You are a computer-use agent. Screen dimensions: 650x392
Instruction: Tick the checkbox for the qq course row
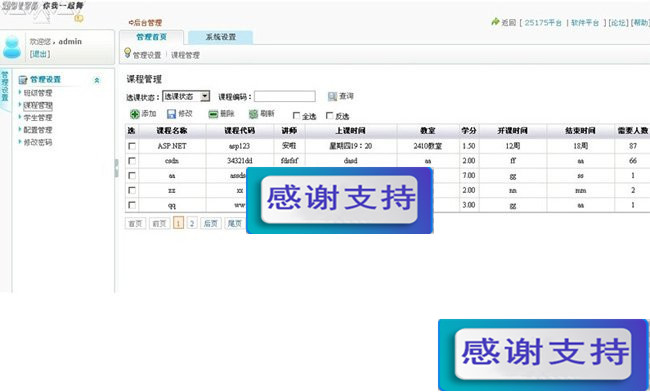[x=132, y=205]
